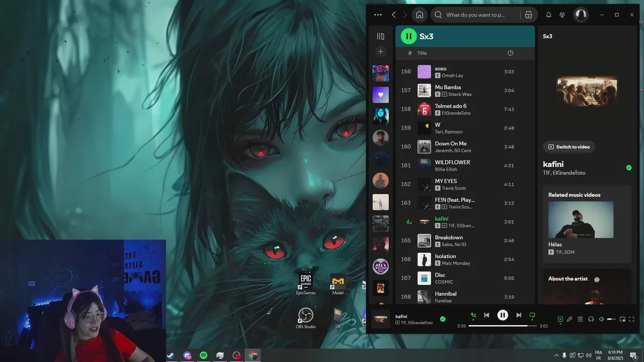The image size is (644, 362).
Task: Open the GR desktop shortcut
Action: tap(338, 318)
